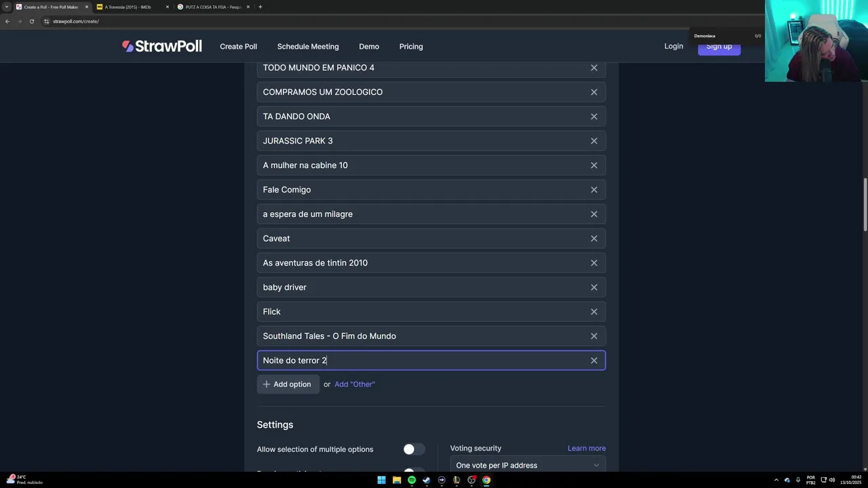The width and height of the screenshot is (868, 488).
Task: Open League of Legends taskbar icon
Action: pyautogui.click(x=456, y=480)
